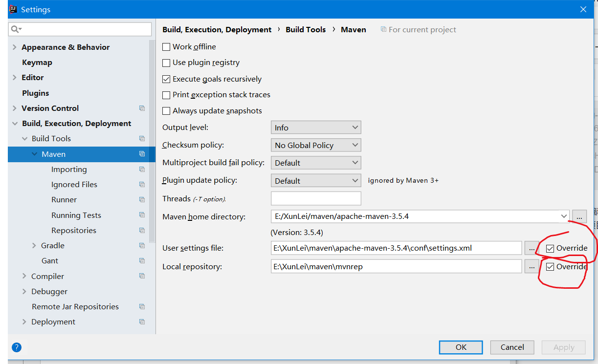Toggle Override for Local repository
This screenshot has height=364, width=598.
coord(550,267)
